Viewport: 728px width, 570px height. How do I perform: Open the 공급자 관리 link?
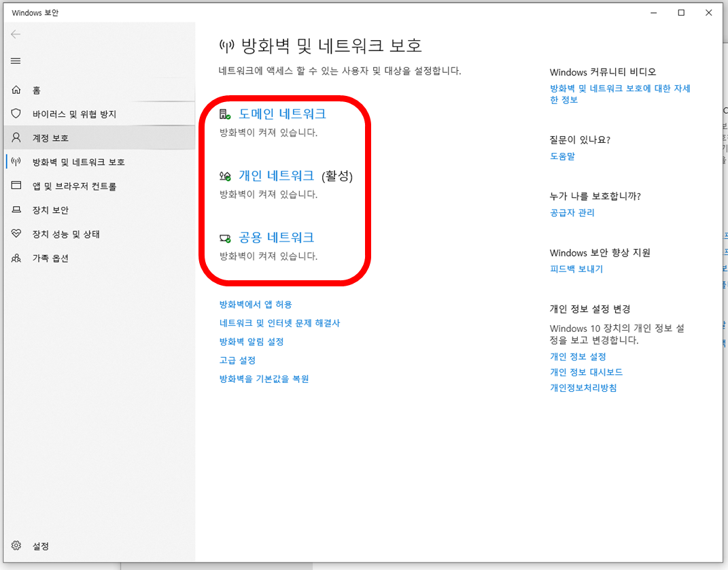(572, 212)
